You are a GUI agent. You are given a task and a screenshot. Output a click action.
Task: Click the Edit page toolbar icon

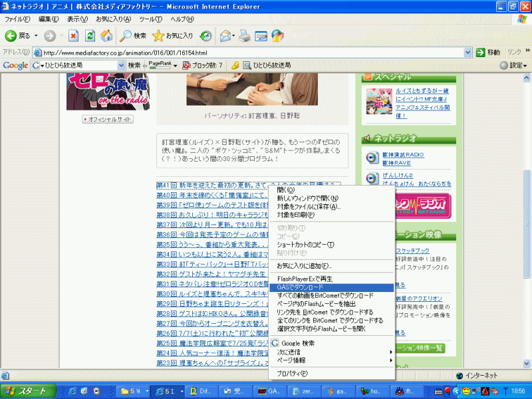point(261,36)
